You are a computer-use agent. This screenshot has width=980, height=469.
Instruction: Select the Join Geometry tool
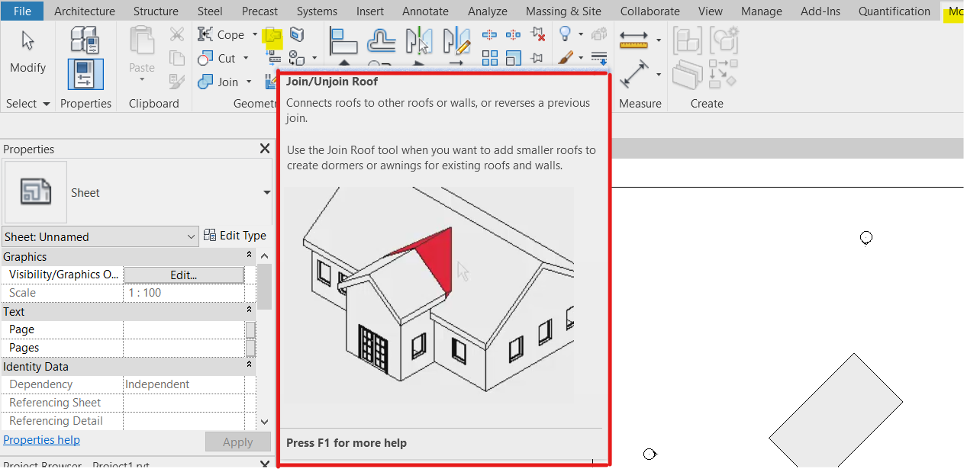(220, 82)
